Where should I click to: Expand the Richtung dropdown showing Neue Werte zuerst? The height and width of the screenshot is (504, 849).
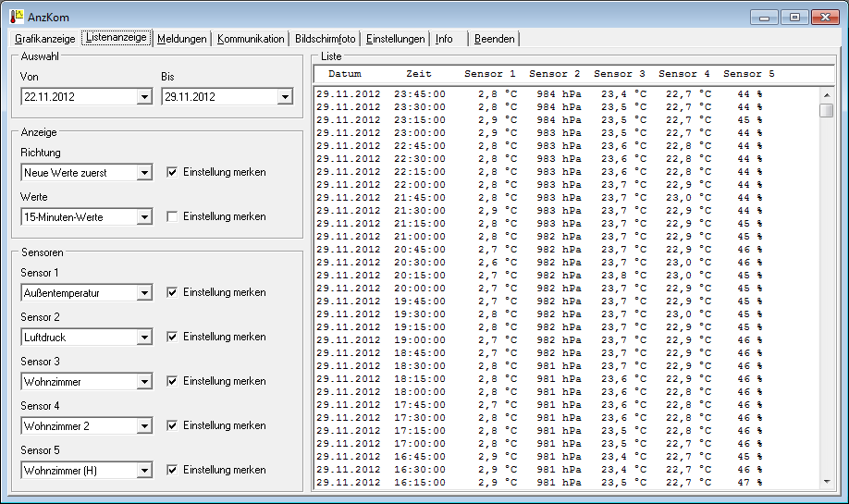tap(143, 172)
